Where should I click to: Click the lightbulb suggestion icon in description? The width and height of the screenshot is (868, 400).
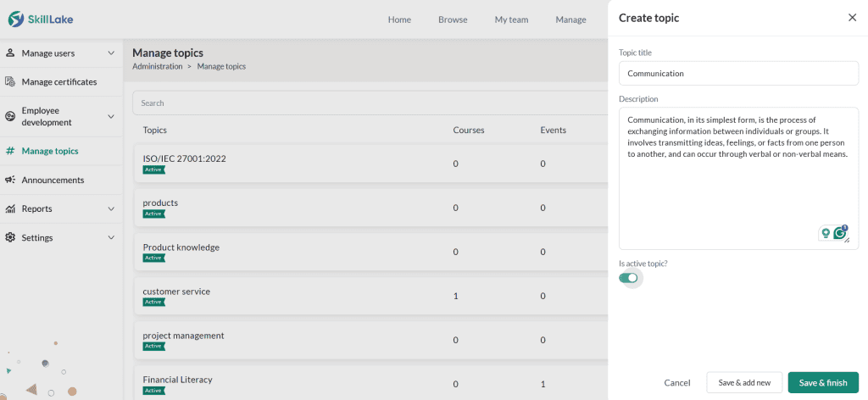tap(826, 233)
